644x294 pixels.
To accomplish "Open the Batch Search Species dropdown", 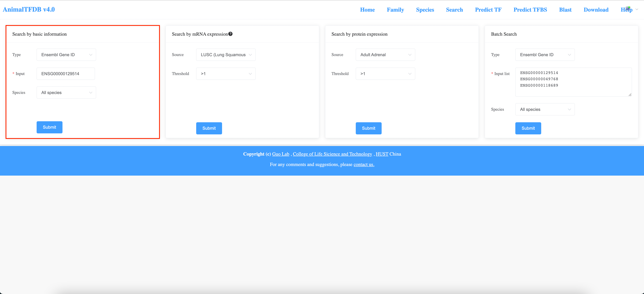I will tap(545, 109).
